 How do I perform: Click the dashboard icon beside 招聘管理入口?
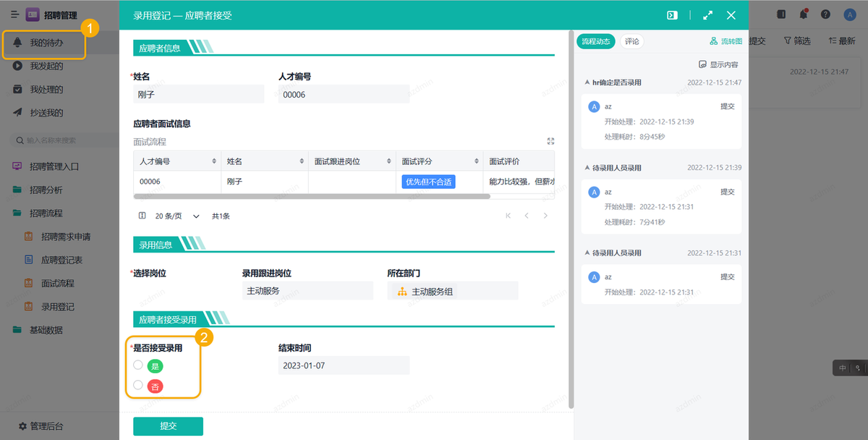pos(17,166)
